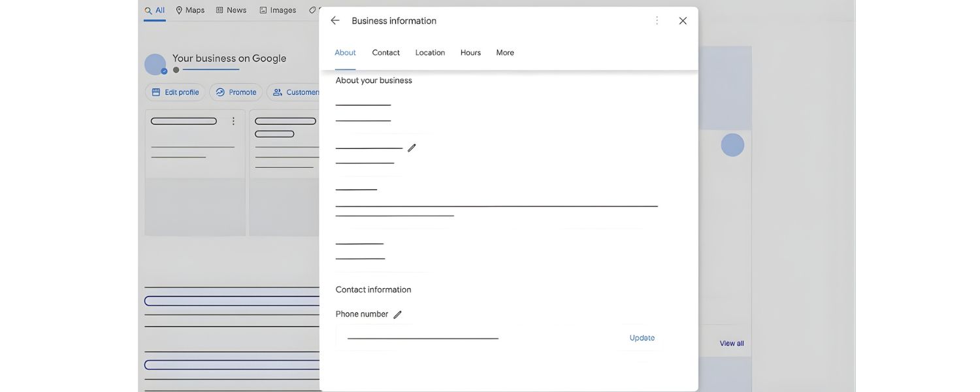The image size is (980, 392).
Task: Close the Business information panel
Action: 682,20
